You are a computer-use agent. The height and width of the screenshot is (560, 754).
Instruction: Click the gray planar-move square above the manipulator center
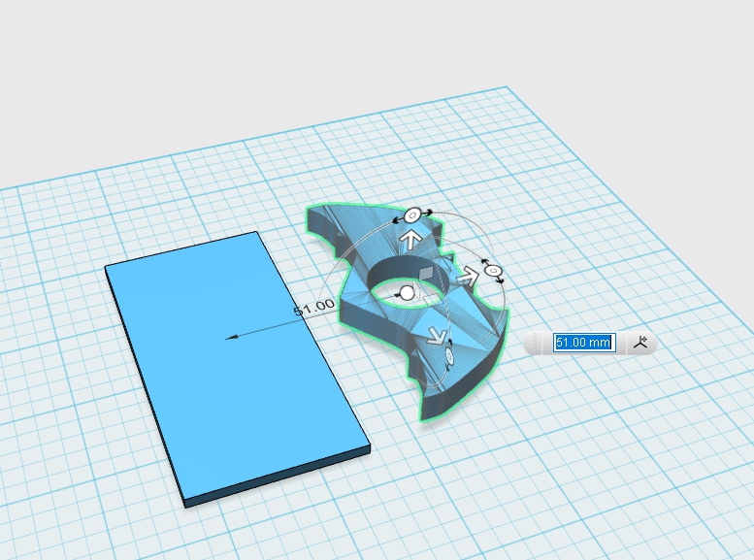426,274
